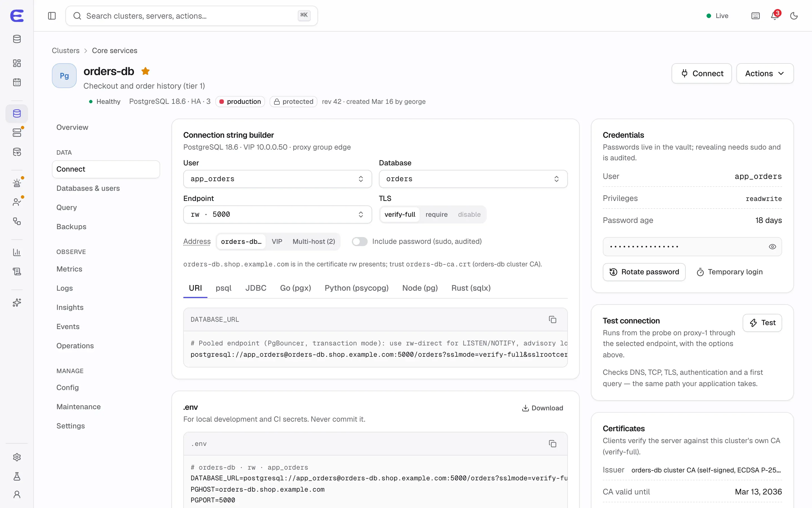Expand the Actions menu
The height and width of the screenshot is (508, 812).
[765, 73]
